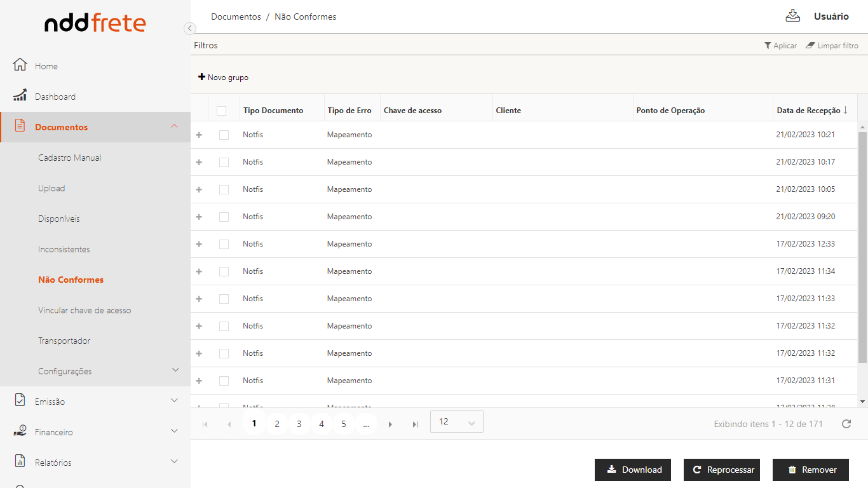Apply filters with the Aplicar funnel
868x488 pixels.
pyautogui.click(x=780, y=46)
